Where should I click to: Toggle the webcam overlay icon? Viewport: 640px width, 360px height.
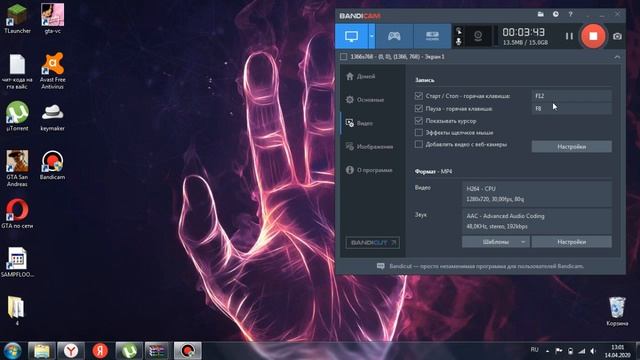pos(478,36)
